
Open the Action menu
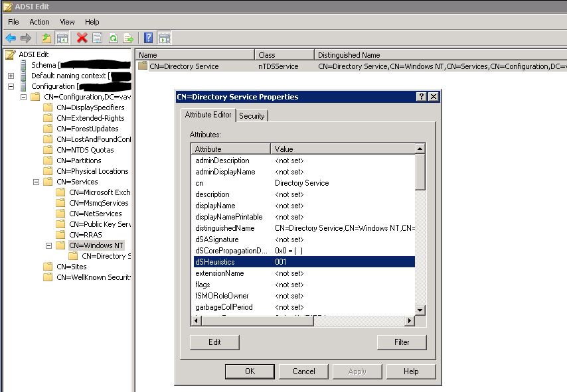click(x=39, y=22)
